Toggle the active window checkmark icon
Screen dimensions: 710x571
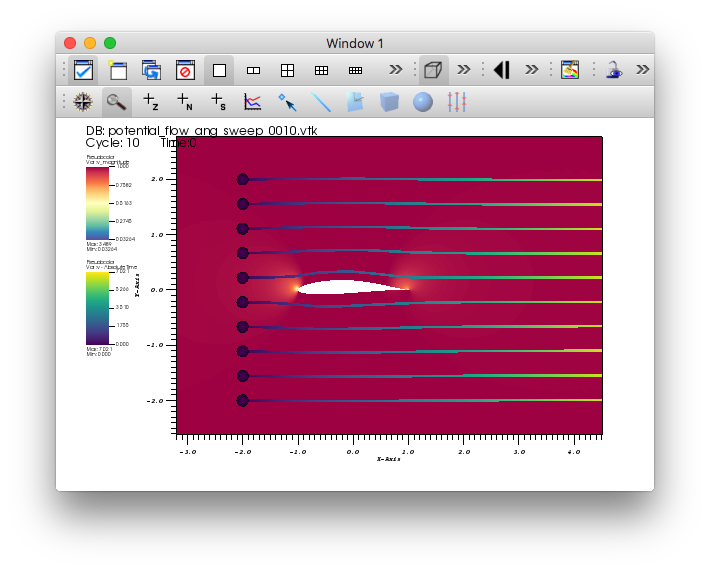(83, 70)
